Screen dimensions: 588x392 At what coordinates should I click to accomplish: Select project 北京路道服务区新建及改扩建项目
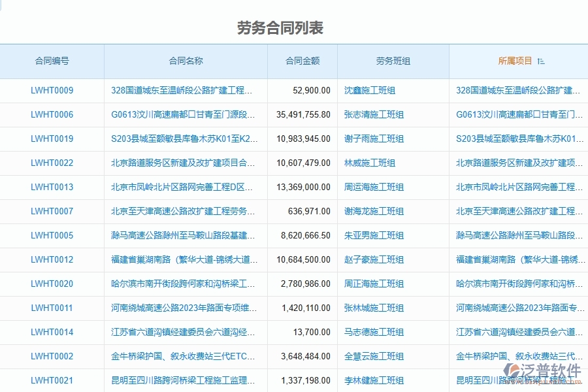[518, 163]
